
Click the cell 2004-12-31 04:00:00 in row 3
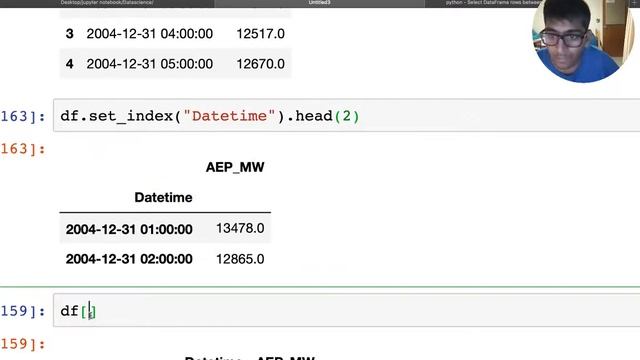[149, 33]
